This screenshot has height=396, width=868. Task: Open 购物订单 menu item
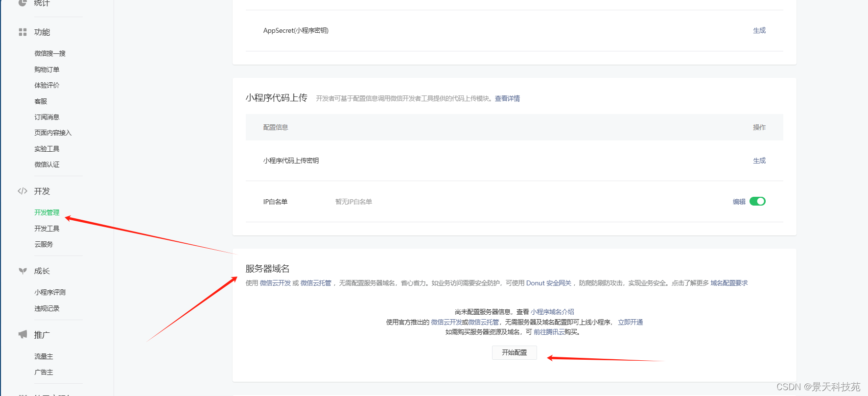point(47,70)
